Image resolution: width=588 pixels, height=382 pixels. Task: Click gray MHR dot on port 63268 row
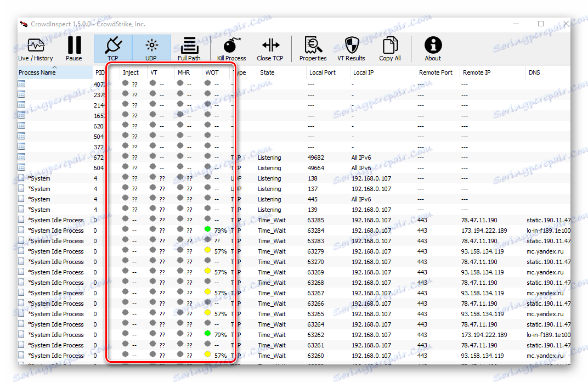pyautogui.click(x=180, y=281)
